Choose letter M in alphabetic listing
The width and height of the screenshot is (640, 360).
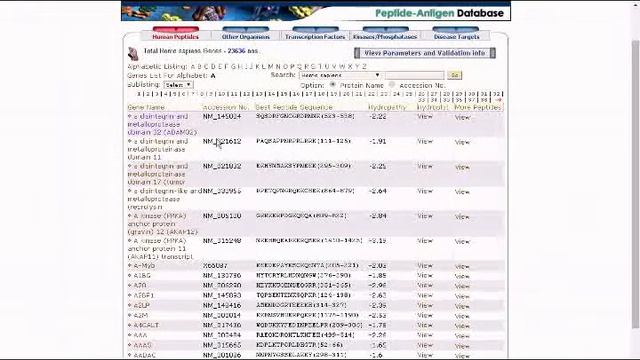coord(271,67)
